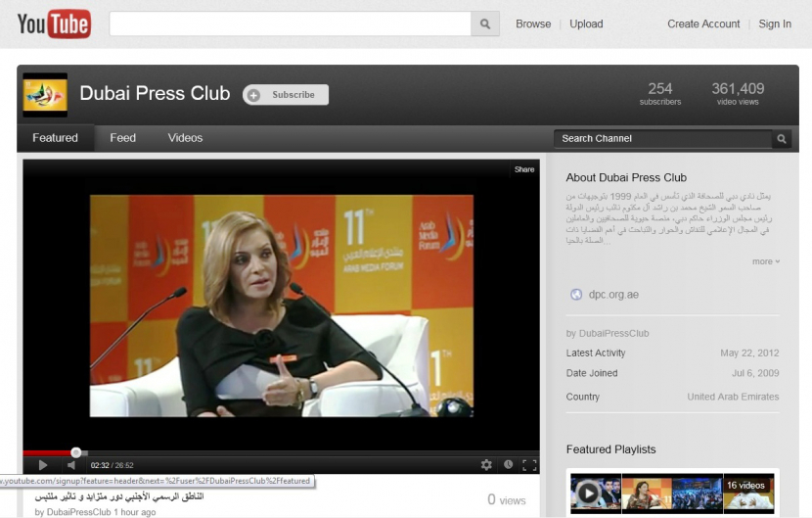Subscribe to Dubai Press Club

pyautogui.click(x=286, y=95)
